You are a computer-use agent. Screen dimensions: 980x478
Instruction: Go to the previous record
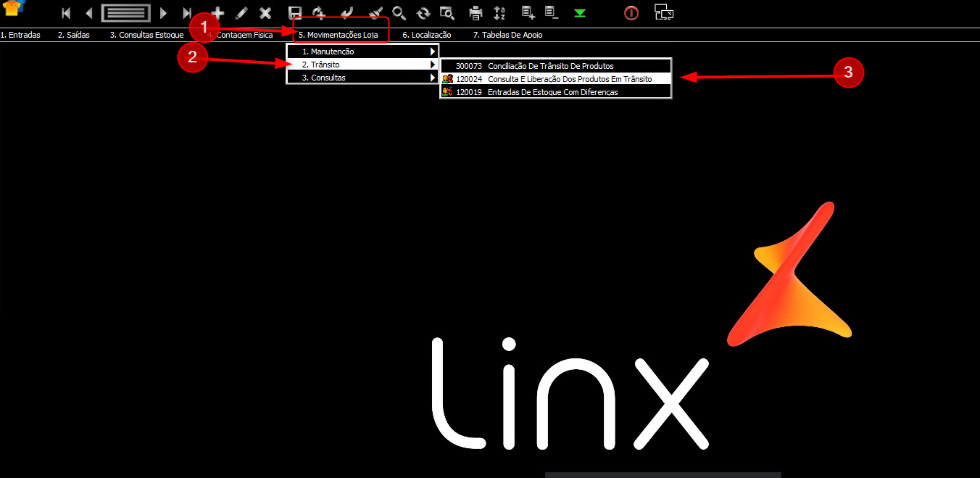coord(89,13)
